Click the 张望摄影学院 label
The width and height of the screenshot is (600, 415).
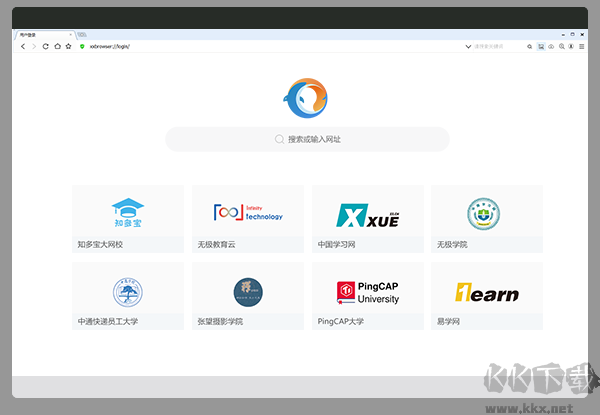(220, 321)
